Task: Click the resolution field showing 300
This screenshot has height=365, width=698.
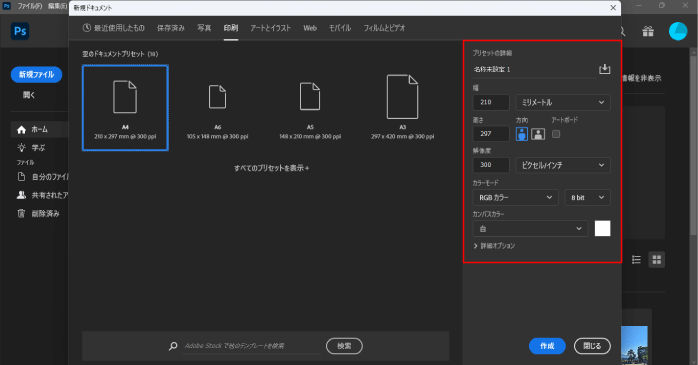Action: tap(491, 165)
